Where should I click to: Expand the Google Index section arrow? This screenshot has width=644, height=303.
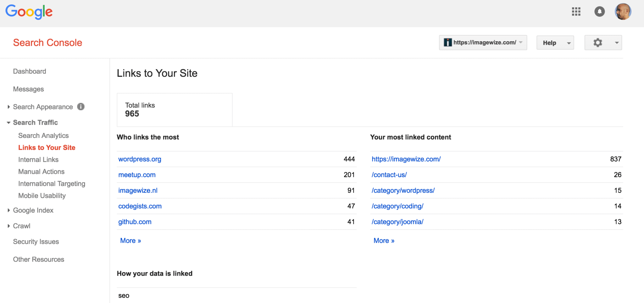click(9, 210)
